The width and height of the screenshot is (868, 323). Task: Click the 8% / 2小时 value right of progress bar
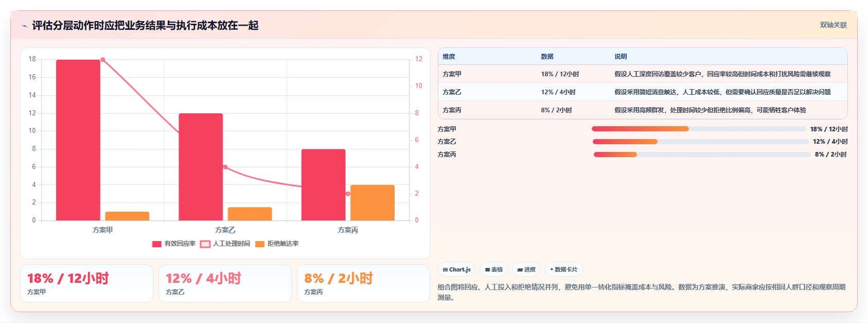click(x=831, y=155)
